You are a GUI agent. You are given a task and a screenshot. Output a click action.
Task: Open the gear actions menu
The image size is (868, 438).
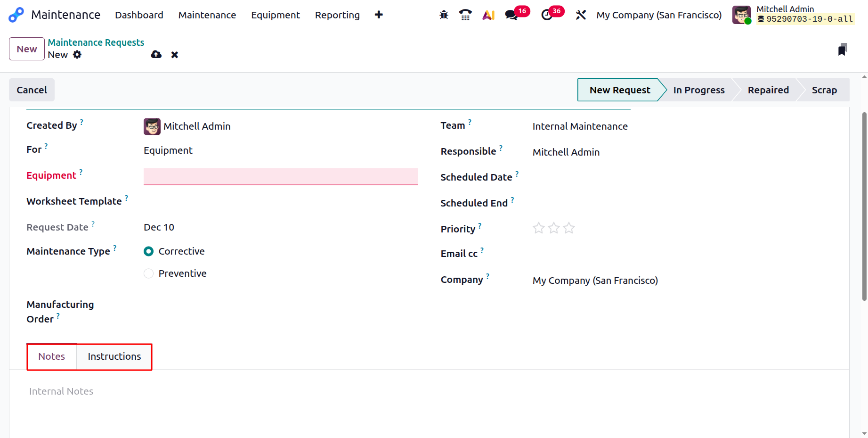point(77,55)
